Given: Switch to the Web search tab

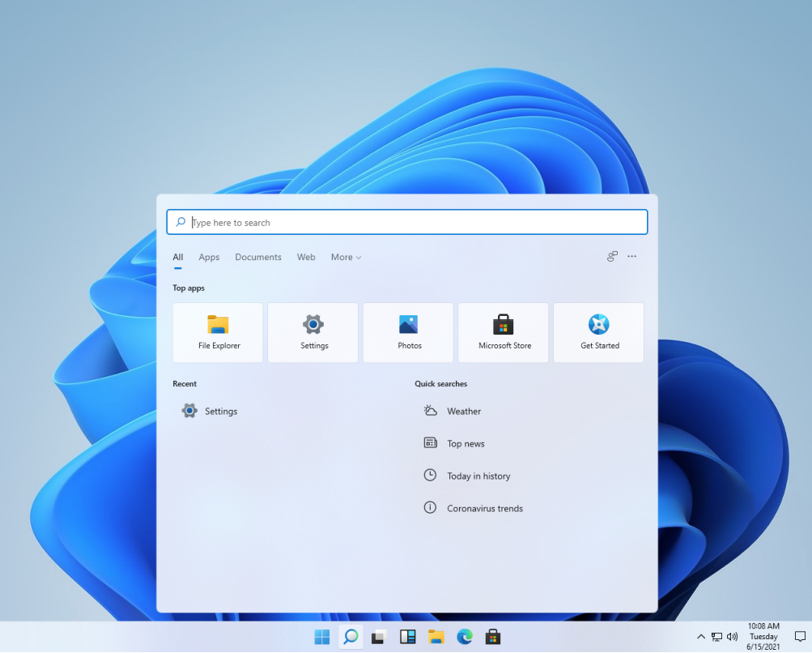Looking at the screenshot, I should click(x=306, y=257).
